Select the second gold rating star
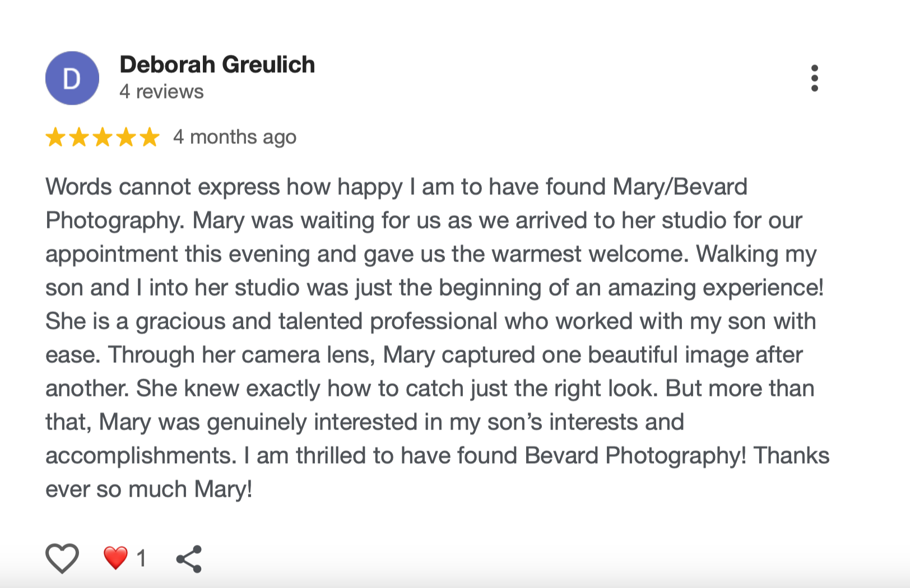The height and width of the screenshot is (588, 910). click(79, 137)
